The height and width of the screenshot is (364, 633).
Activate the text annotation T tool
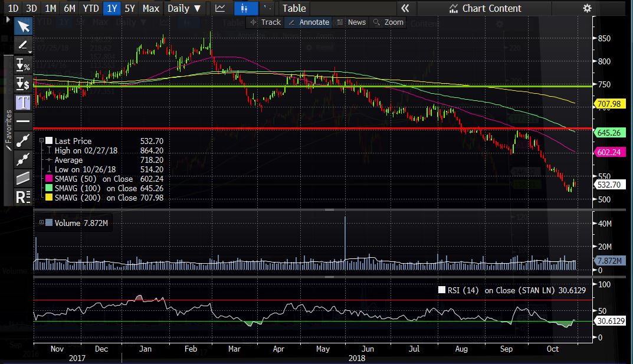[x=23, y=102]
